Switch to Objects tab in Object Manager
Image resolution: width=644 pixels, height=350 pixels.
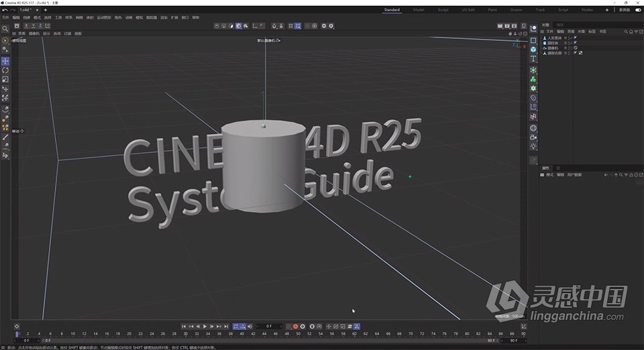click(545, 25)
